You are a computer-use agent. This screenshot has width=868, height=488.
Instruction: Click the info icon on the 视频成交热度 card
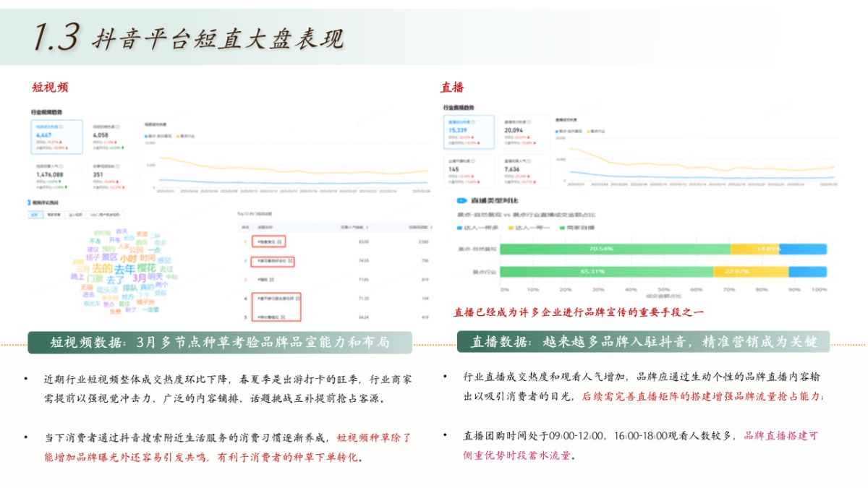pos(62,125)
